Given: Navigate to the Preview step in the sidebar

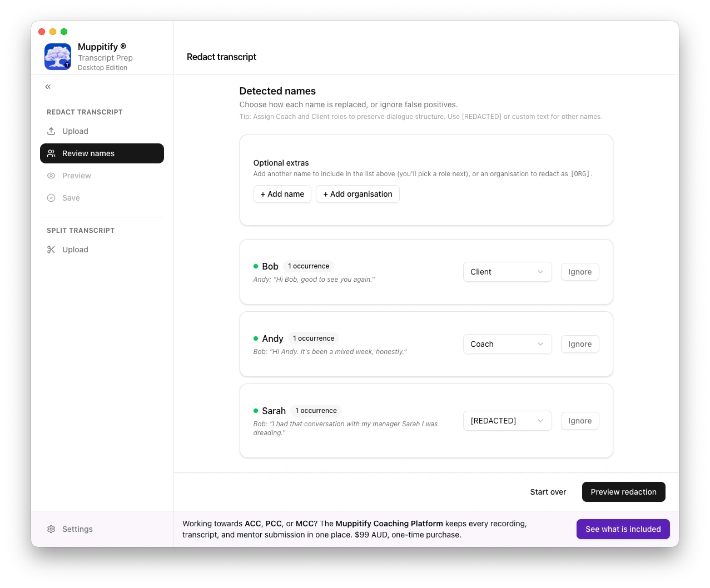Looking at the screenshot, I should (76, 176).
